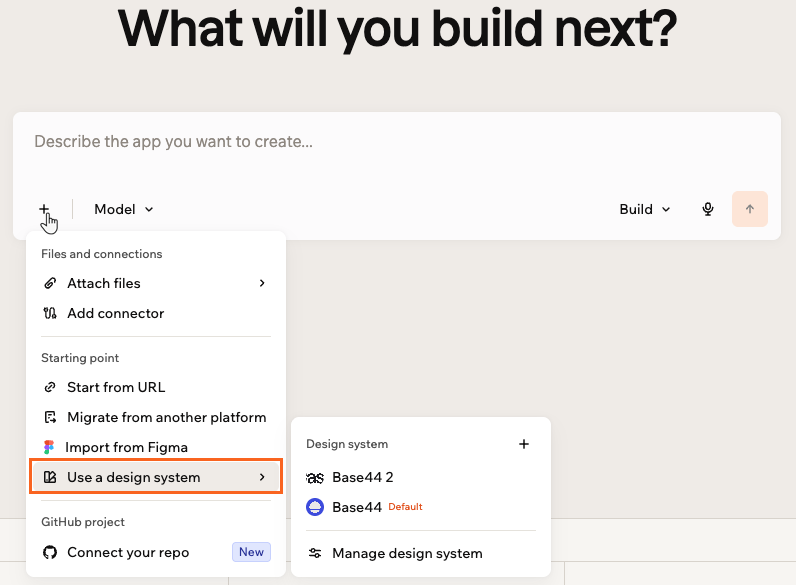Select Start from URL option
Image resolution: width=796 pixels, height=585 pixels.
pyautogui.click(x=155, y=387)
